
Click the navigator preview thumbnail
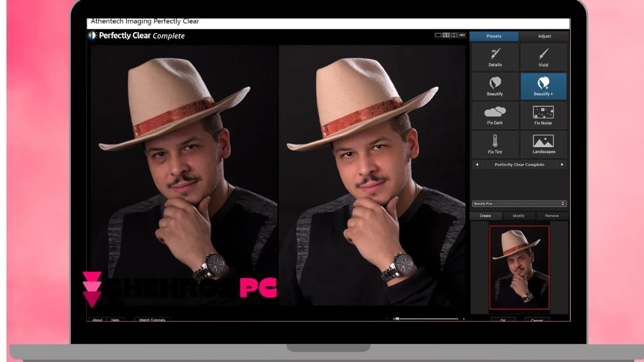(519, 267)
